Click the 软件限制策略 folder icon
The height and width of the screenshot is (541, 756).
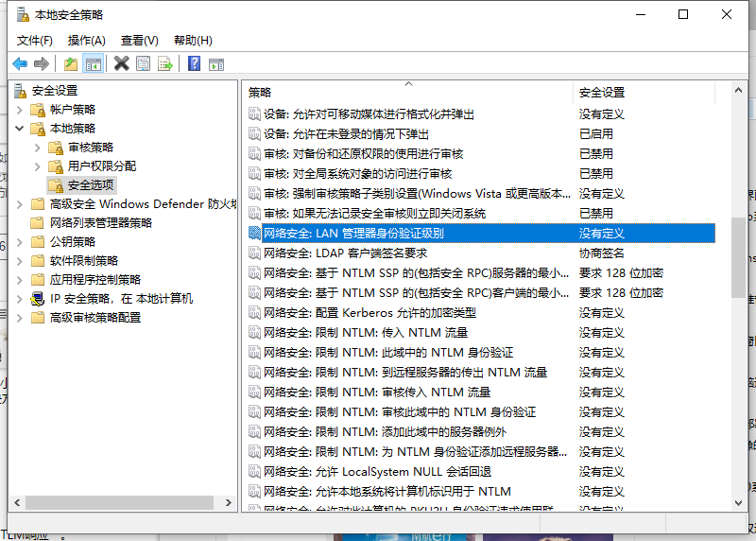(38, 261)
